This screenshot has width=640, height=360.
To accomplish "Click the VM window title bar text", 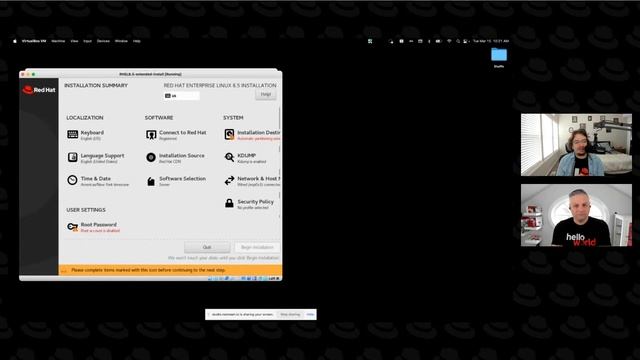I will click(x=150, y=74).
